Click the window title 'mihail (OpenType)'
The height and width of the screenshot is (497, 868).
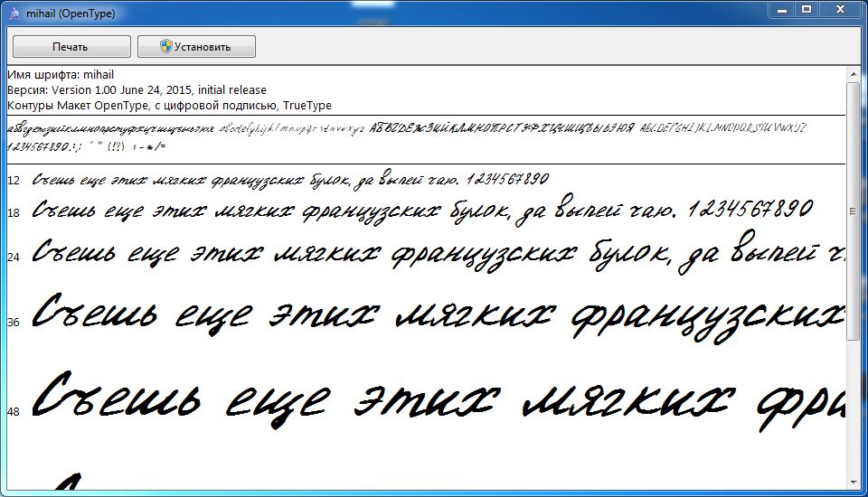71,14
